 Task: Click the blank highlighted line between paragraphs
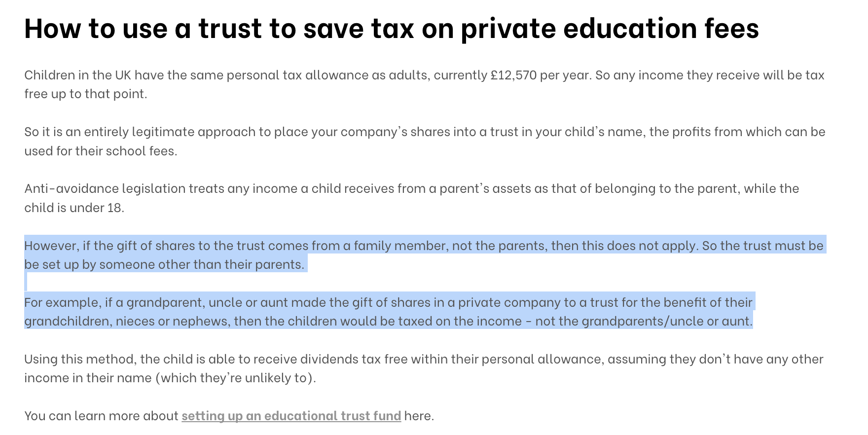[x=26, y=282]
